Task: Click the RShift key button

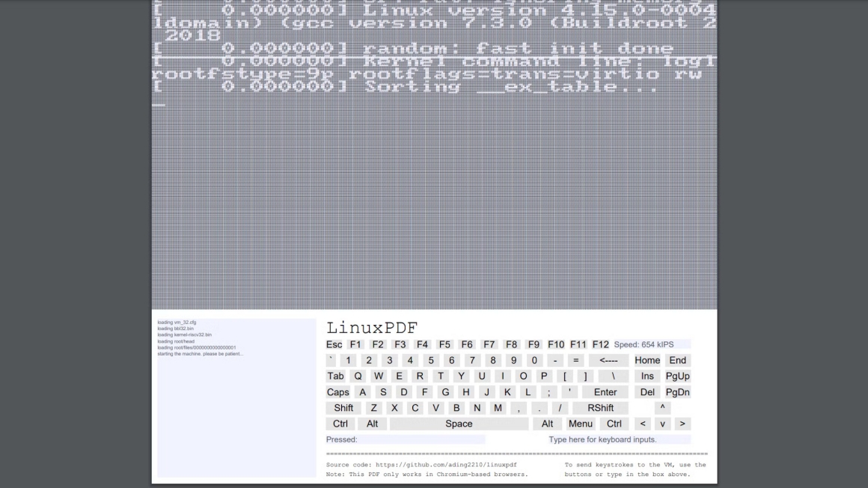Action: (601, 408)
